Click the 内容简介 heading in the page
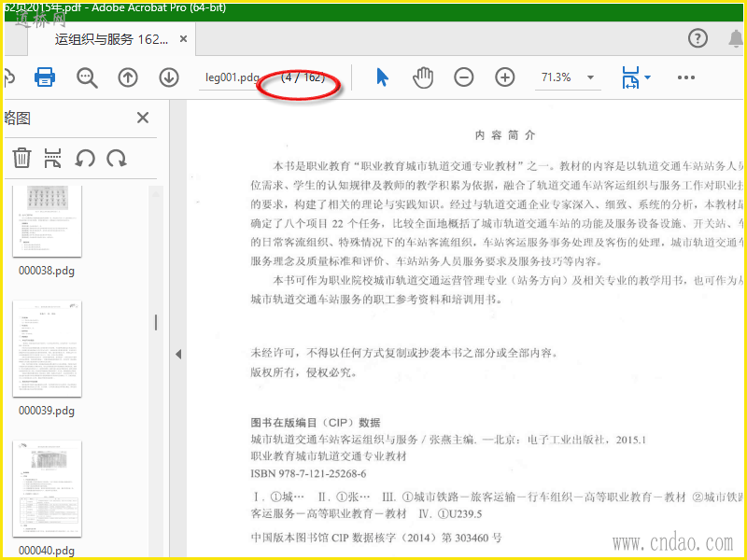747x560 pixels. tap(505, 135)
